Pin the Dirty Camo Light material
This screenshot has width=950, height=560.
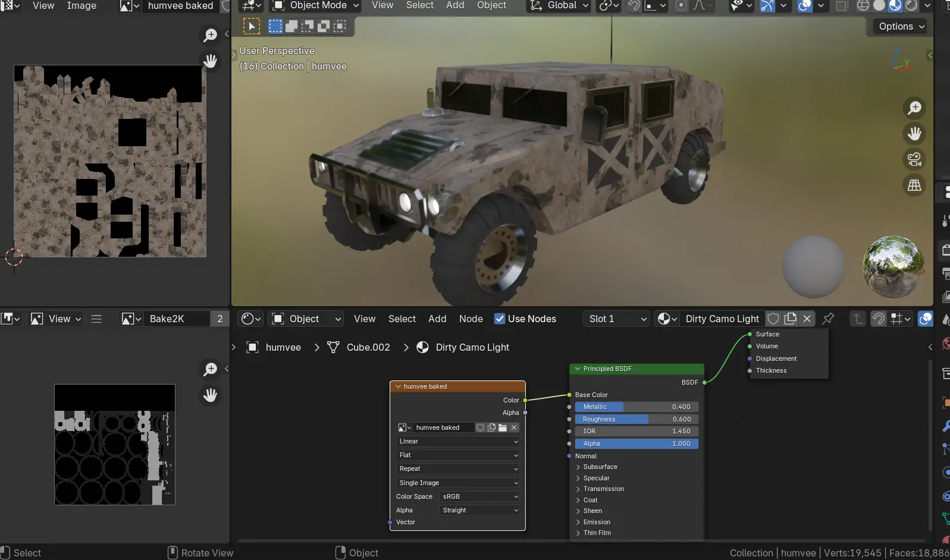click(x=828, y=319)
